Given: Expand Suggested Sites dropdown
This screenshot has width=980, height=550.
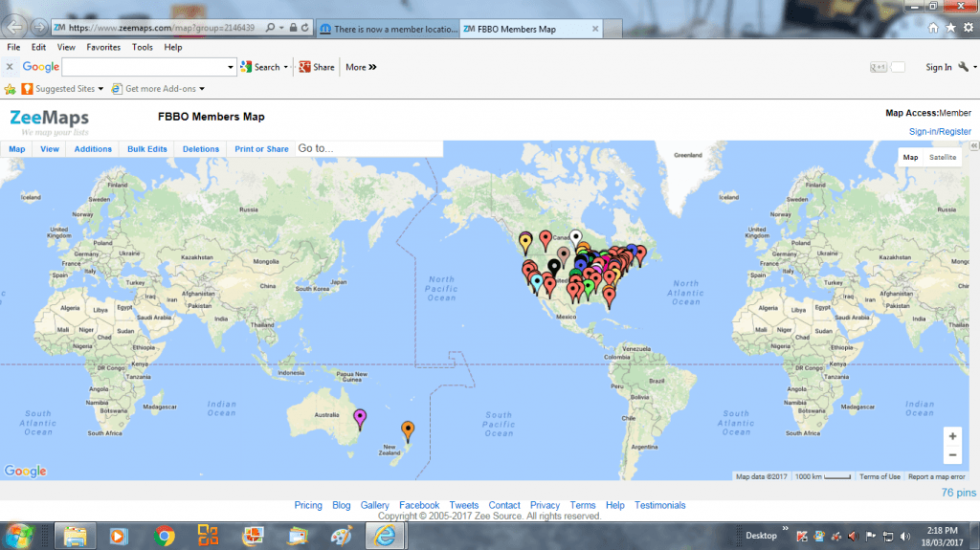Looking at the screenshot, I should pyautogui.click(x=100, y=89).
